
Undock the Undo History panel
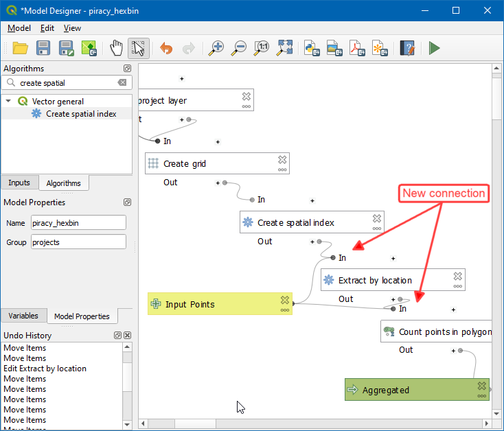(117, 336)
